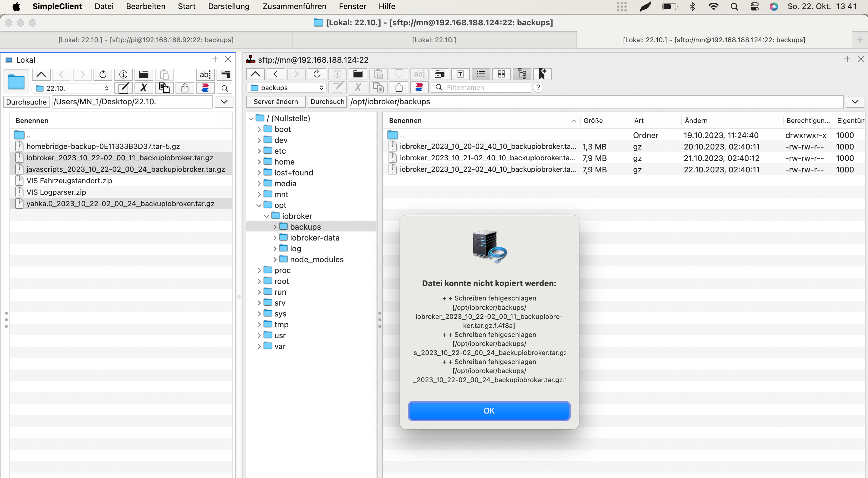
Task: Click the refresh icon in remote pane
Action: tap(316, 74)
